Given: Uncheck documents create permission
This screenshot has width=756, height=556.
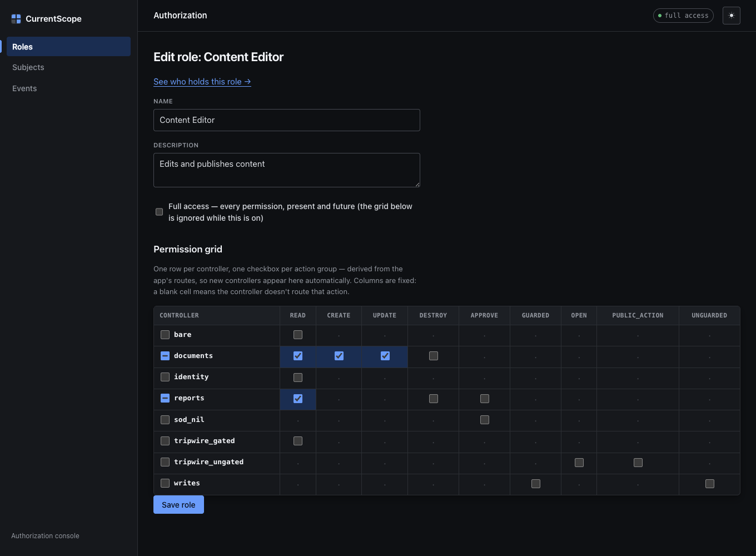Looking at the screenshot, I should (x=339, y=356).
